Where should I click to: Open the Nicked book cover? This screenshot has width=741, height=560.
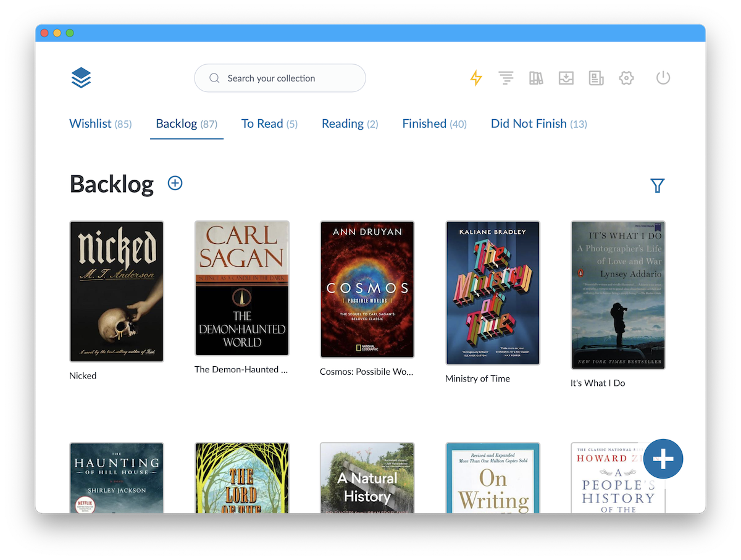coord(117,291)
